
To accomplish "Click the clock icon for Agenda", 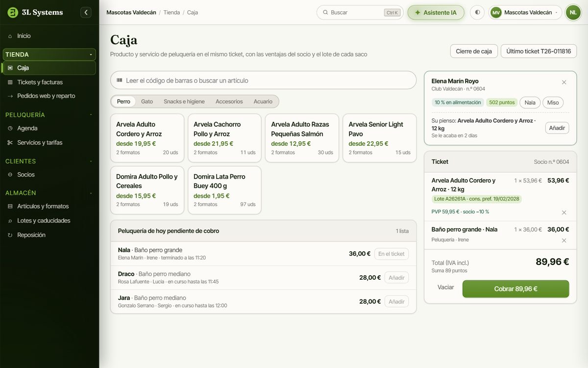I will pos(10,128).
